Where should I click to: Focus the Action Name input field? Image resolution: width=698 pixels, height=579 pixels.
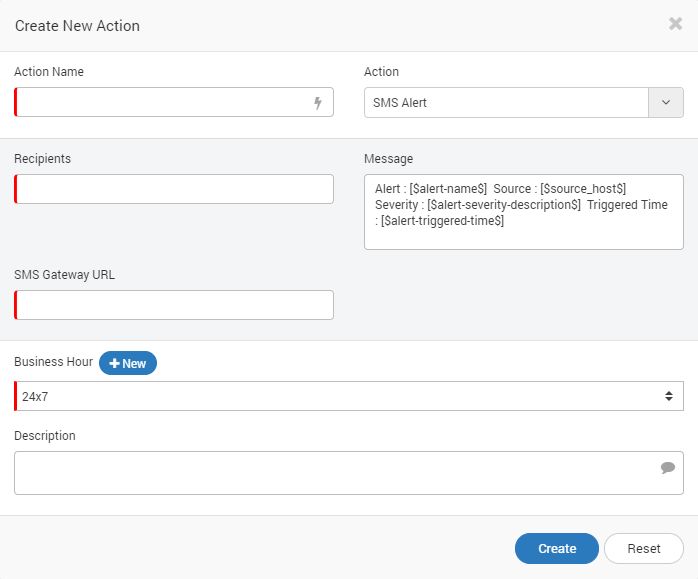(174, 102)
